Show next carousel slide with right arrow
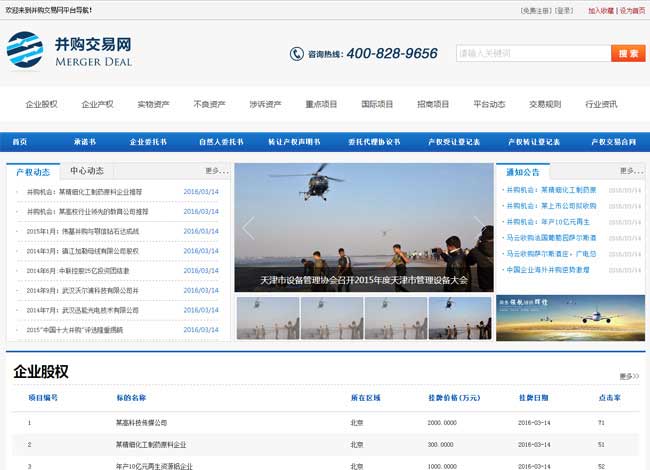The width and height of the screenshot is (650, 470). [x=480, y=228]
